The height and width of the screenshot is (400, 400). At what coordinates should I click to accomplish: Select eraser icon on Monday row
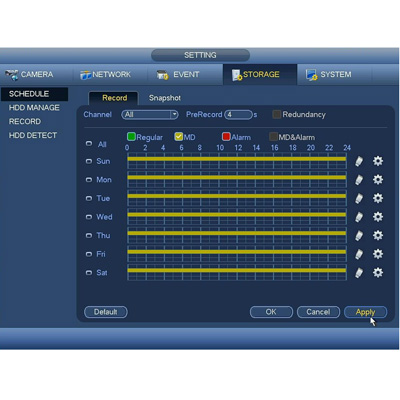pyautogui.click(x=359, y=180)
